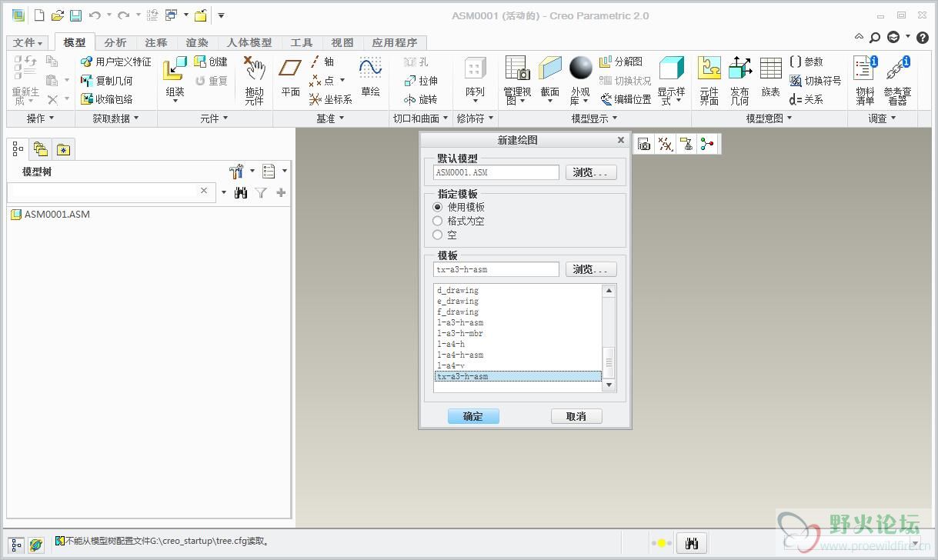
Task: Click the Redo arrow icon
Action: (123, 15)
